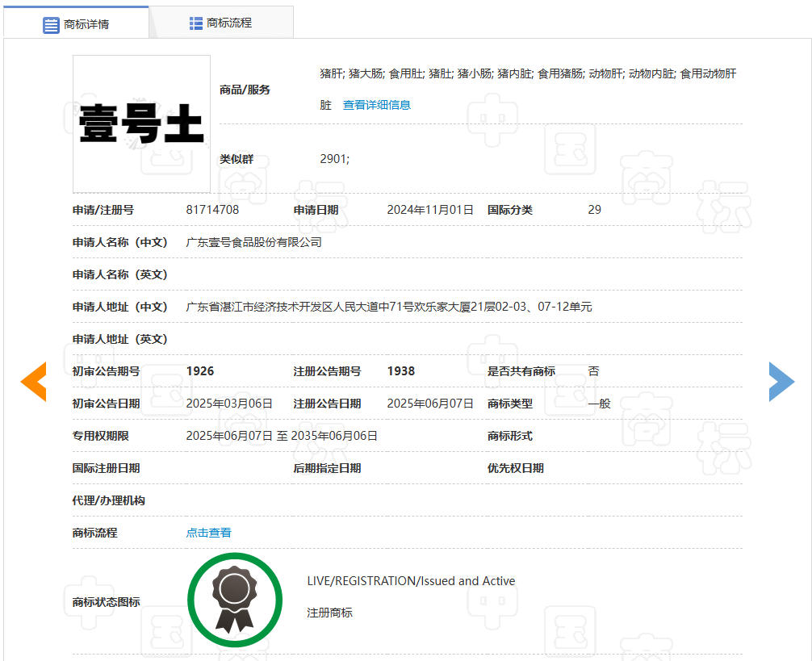Image resolution: width=812 pixels, height=661 pixels.
Task: Click the green registered-trademark ribbon status icon
Action: (235, 600)
